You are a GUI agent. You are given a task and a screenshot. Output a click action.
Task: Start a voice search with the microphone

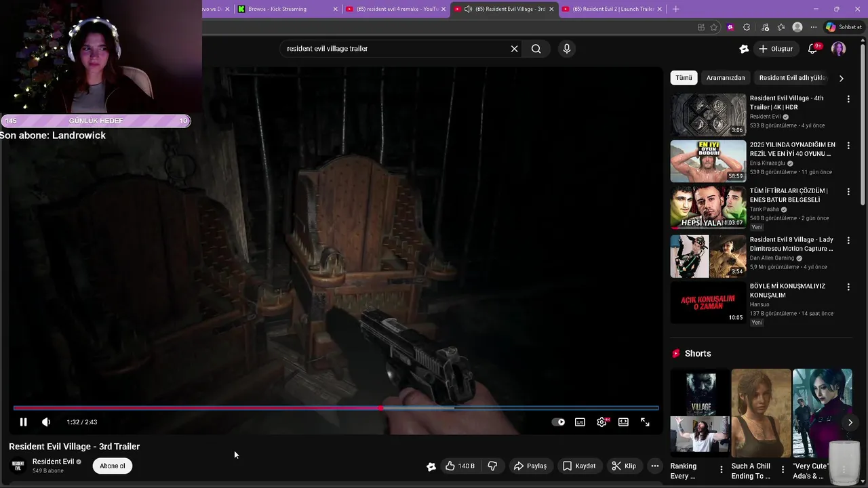567,49
